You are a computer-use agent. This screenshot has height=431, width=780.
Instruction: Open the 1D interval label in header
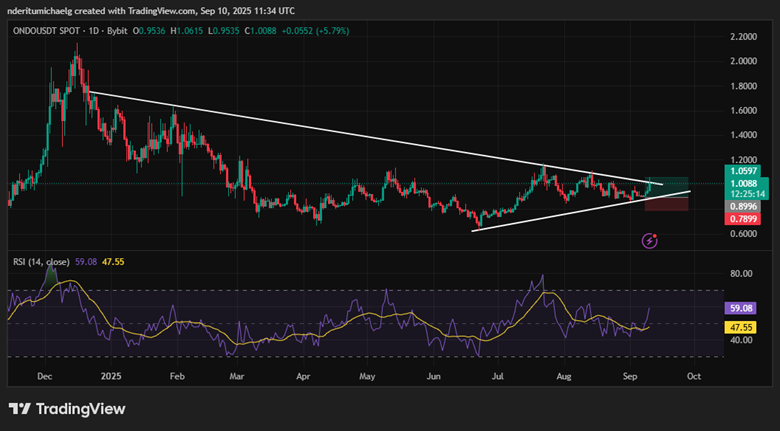coord(93,31)
